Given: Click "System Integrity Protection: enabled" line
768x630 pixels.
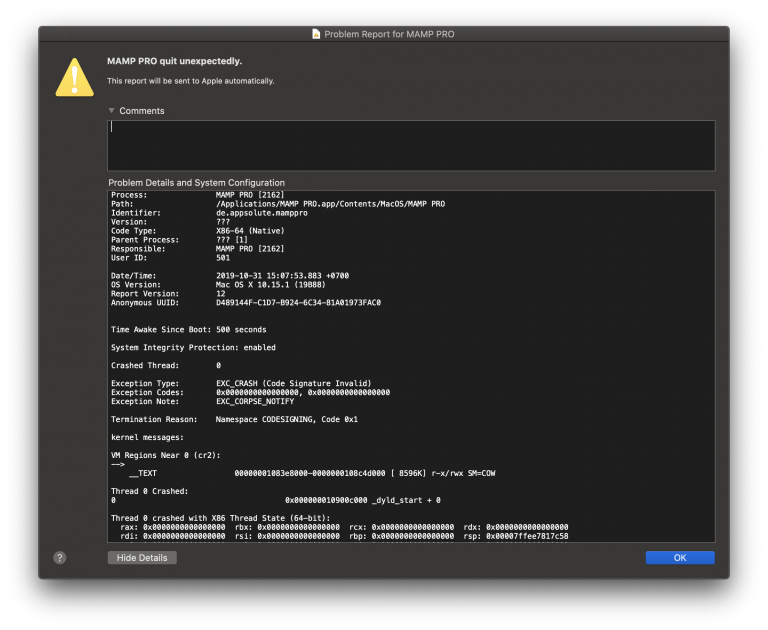Looking at the screenshot, I should 193,347.
